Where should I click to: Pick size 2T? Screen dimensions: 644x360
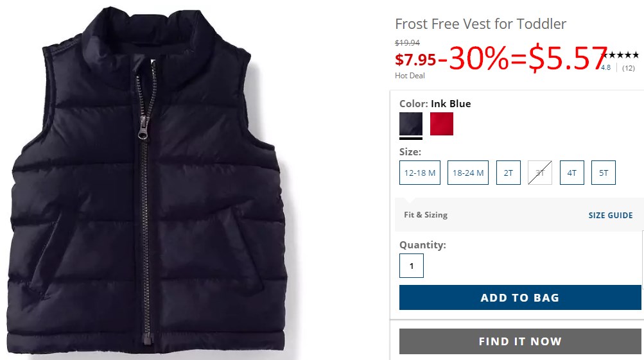(509, 173)
